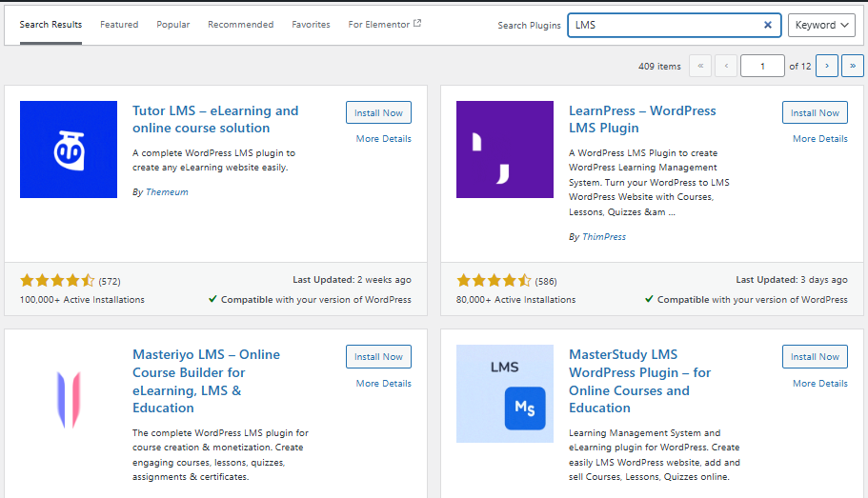Image resolution: width=868 pixels, height=498 pixels.
Task: Click the (586) ratings count
Action: pos(546,282)
